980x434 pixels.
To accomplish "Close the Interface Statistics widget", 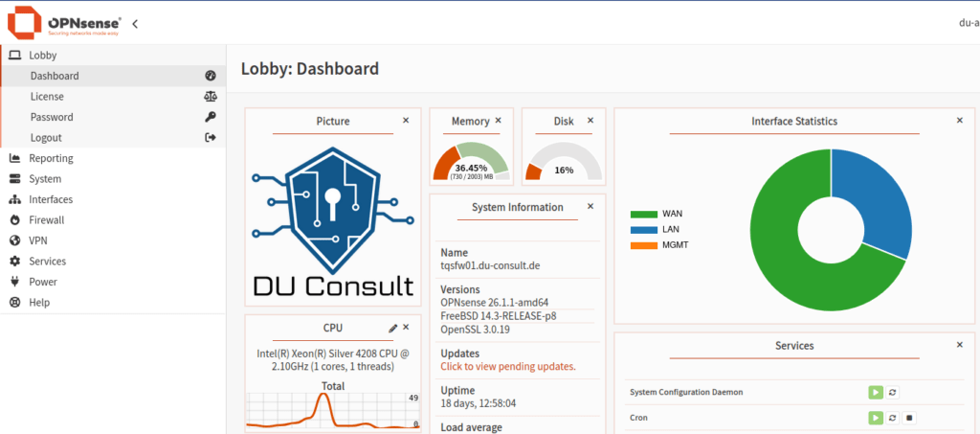I will click(960, 120).
